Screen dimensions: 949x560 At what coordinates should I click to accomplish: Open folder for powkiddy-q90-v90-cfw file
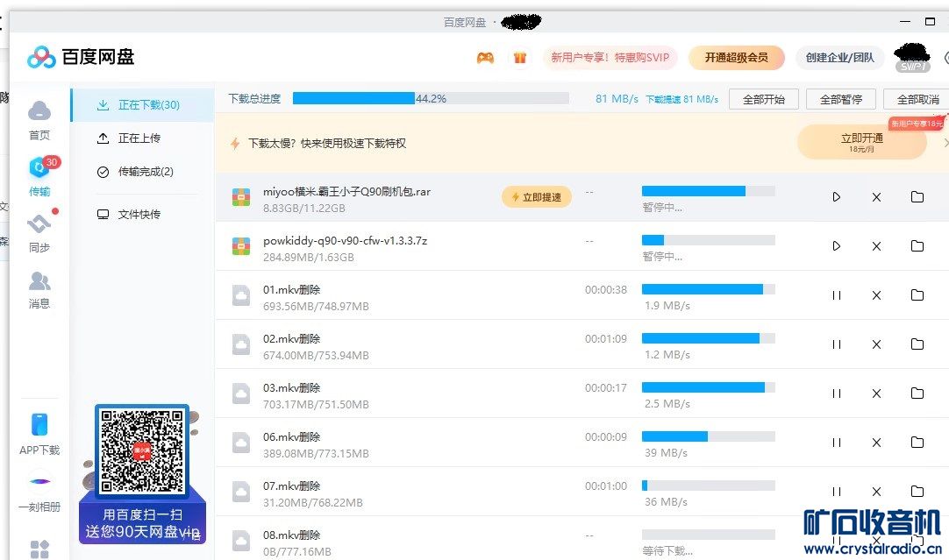tap(917, 245)
